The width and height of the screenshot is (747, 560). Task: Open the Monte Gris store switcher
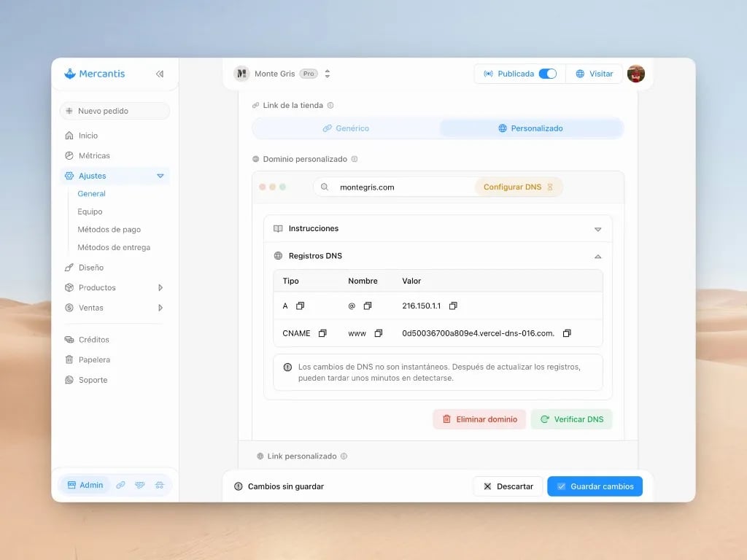click(328, 74)
